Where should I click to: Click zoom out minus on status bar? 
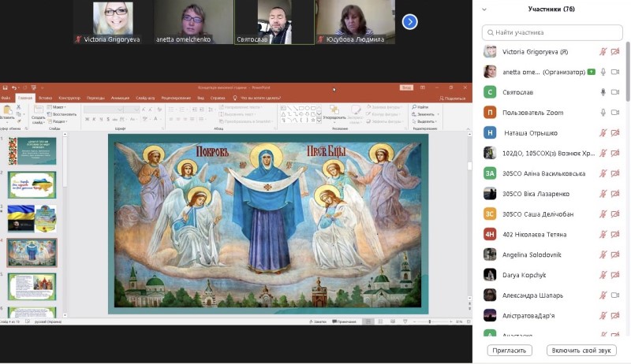click(x=415, y=321)
